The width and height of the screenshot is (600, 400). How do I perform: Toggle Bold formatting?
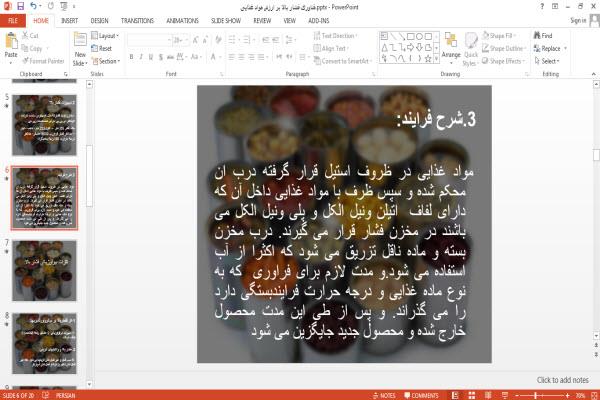(131, 57)
